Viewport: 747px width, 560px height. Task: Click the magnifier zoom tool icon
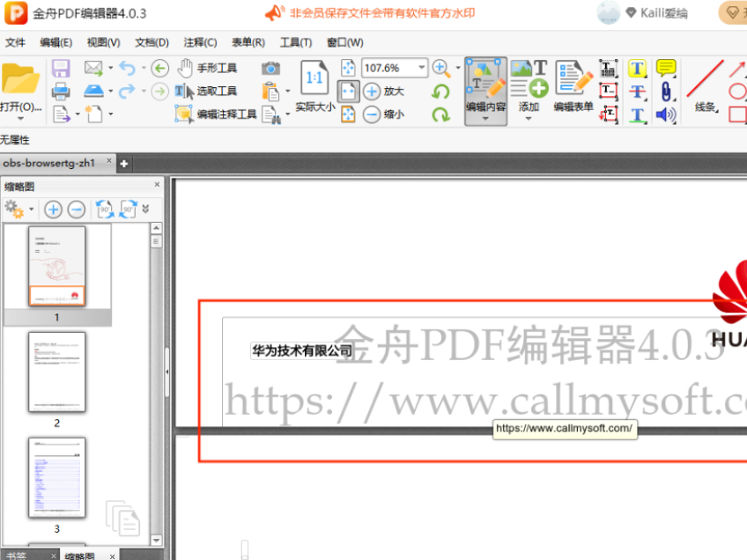click(x=441, y=68)
